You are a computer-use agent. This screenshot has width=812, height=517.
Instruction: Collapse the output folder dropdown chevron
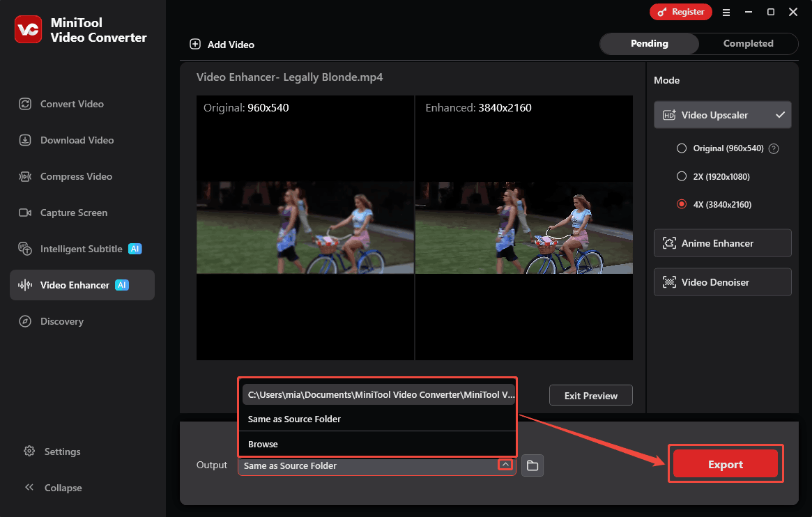[x=505, y=464]
